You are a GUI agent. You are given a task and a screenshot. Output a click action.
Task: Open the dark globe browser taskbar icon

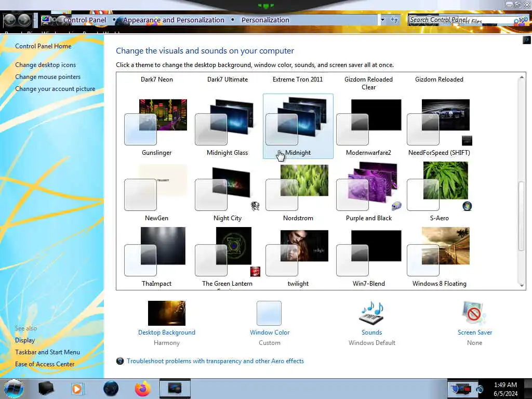111,389
